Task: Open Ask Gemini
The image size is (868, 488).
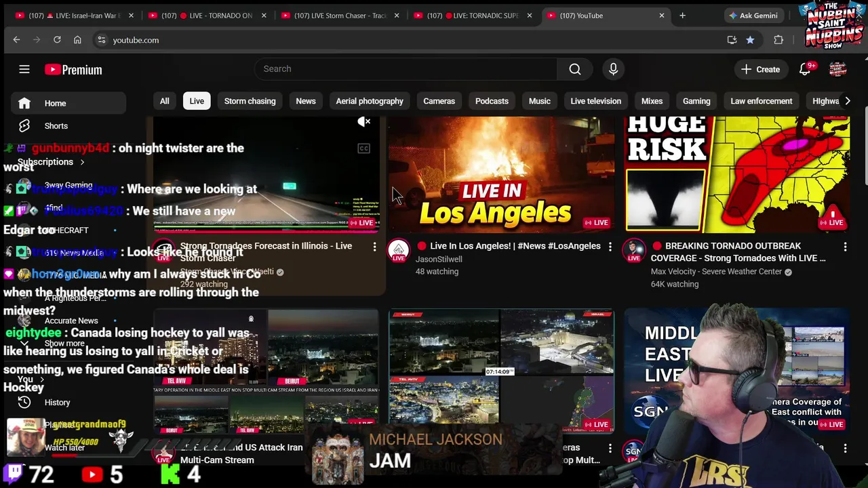Action: click(x=753, y=16)
